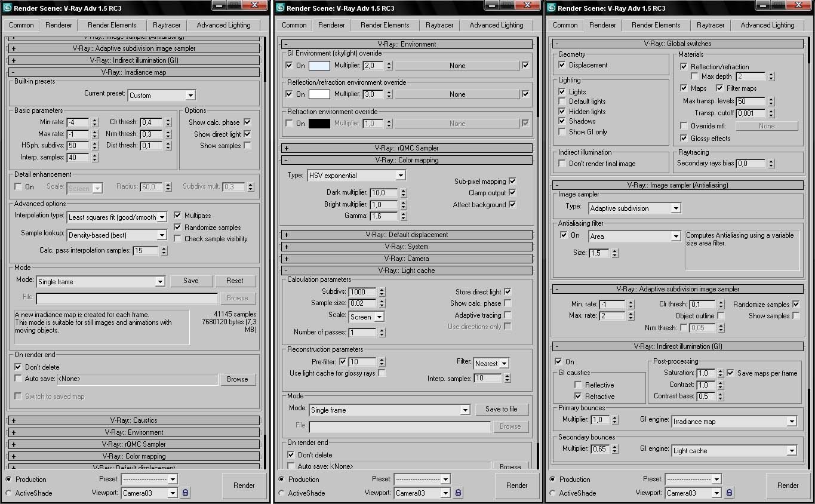Enable Adaptive tracing checkbox
The width and height of the screenshot is (815, 504).
pyautogui.click(x=508, y=315)
